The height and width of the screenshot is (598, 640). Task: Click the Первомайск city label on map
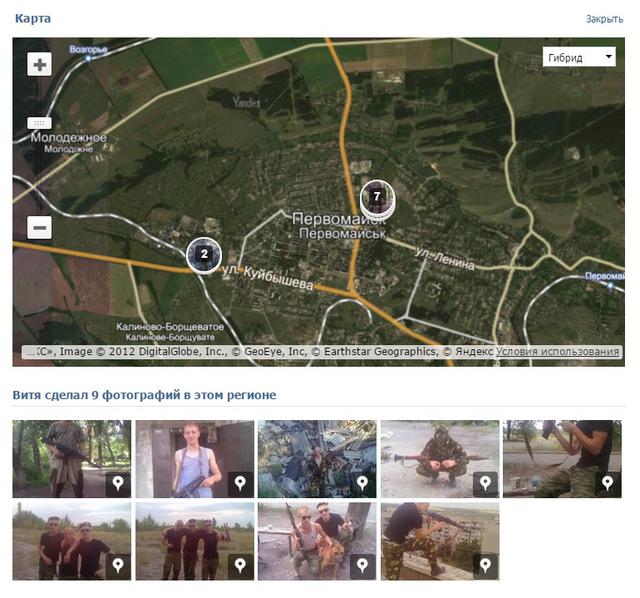point(339,220)
